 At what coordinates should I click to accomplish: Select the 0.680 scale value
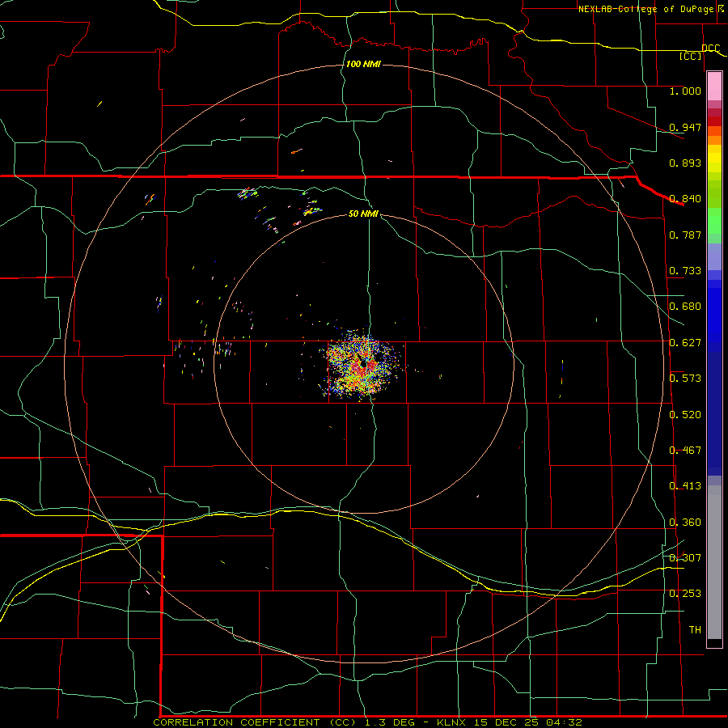[685, 307]
